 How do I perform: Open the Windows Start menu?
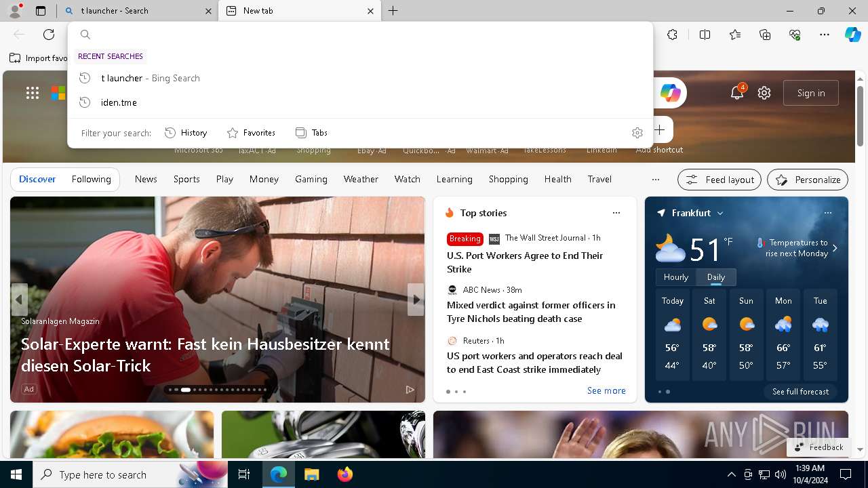click(x=16, y=474)
